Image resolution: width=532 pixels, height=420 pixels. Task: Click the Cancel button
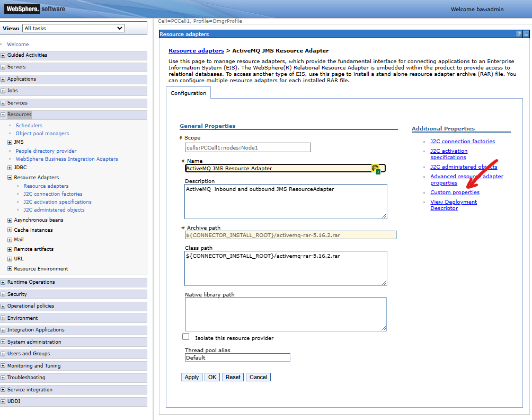258,377
